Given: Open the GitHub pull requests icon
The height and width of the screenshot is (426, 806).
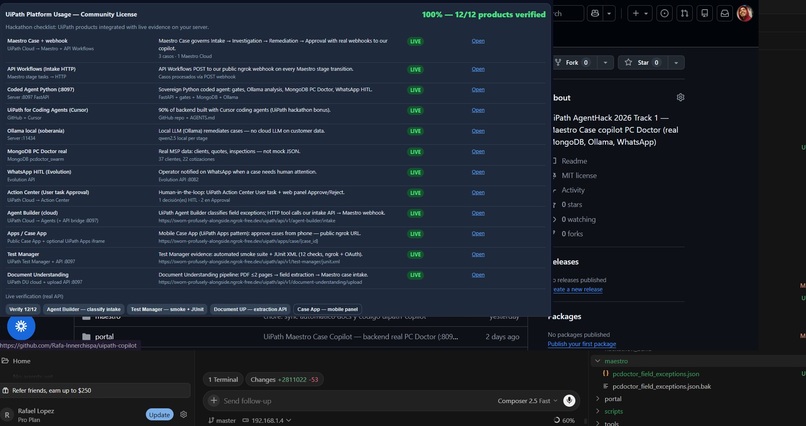Looking at the screenshot, I should [x=684, y=13].
